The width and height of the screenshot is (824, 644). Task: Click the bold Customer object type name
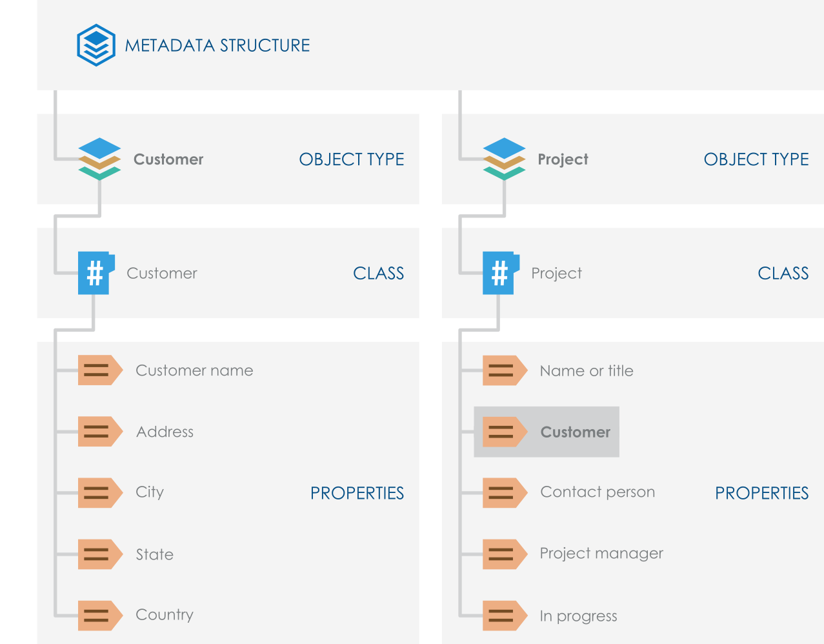[x=168, y=159]
